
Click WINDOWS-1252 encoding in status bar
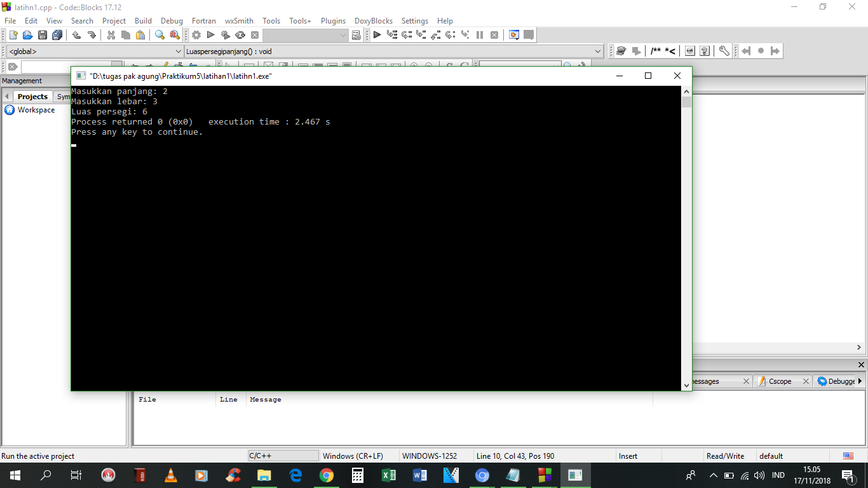coord(430,456)
